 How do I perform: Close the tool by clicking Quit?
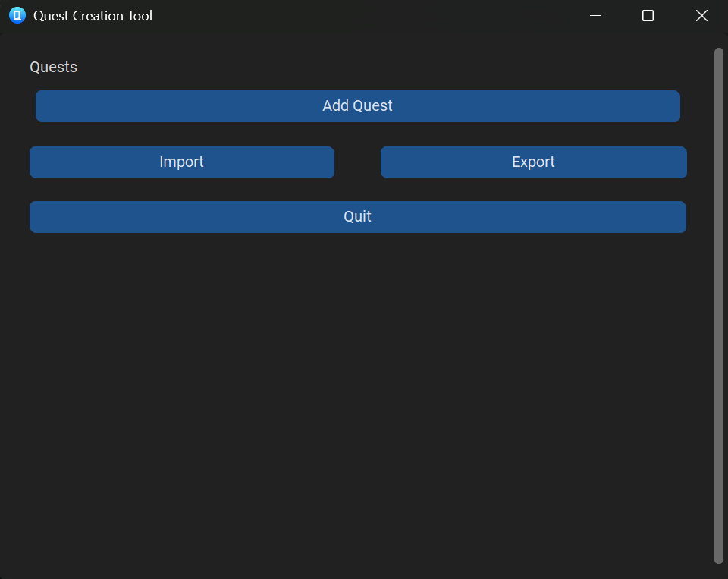point(357,216)
